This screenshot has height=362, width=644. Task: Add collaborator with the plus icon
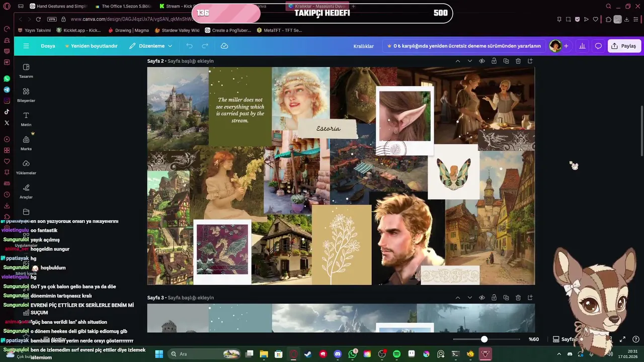pos(566,46)
